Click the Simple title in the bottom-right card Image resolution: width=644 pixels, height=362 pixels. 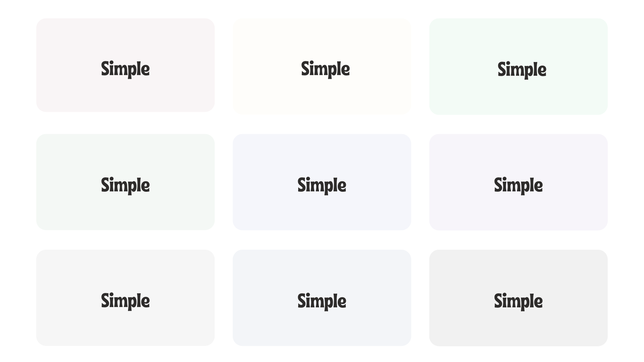point(519,301)
